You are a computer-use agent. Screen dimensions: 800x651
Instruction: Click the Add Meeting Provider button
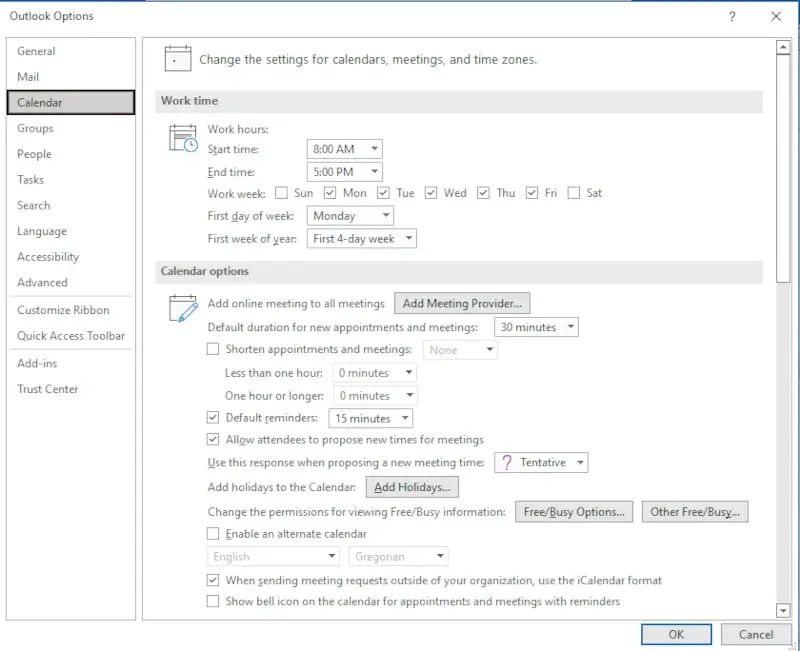click(462, 303)
